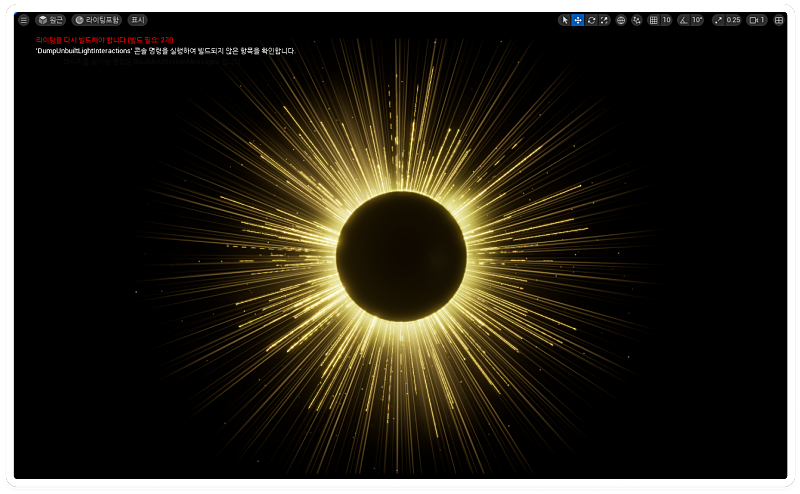Click the dark eclipse sphere in viewport

pyautogui.click(x=401, y=257)
